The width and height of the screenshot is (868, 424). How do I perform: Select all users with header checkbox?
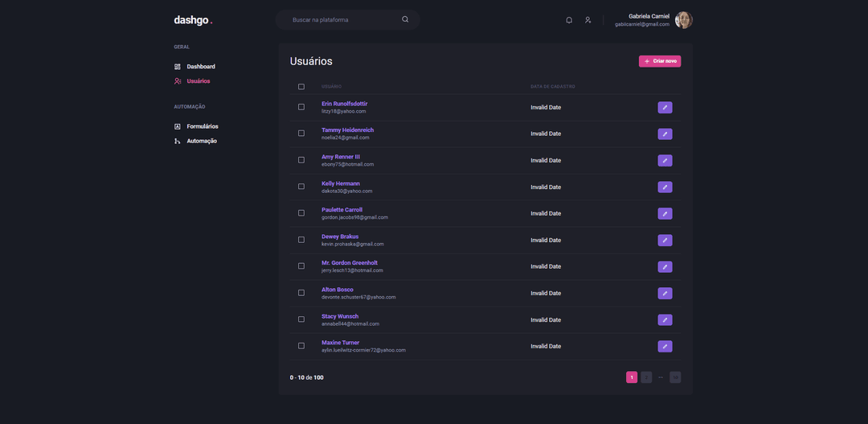[x=301, y=87]
